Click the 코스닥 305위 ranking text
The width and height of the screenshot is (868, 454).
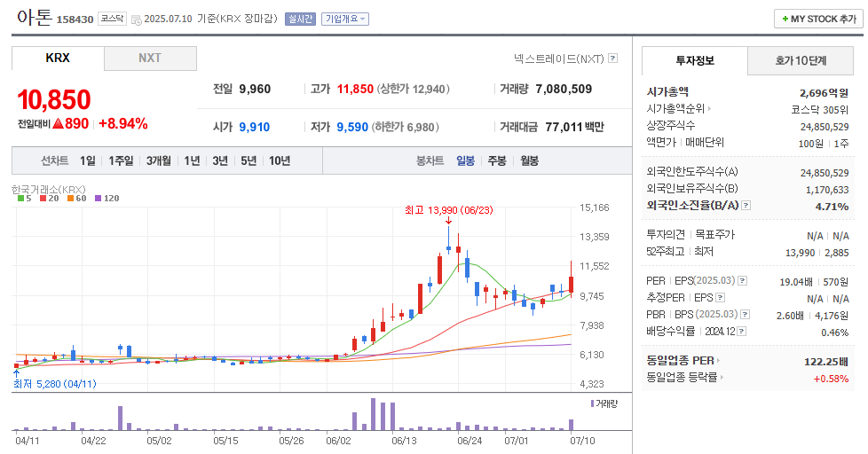[819, 109]
